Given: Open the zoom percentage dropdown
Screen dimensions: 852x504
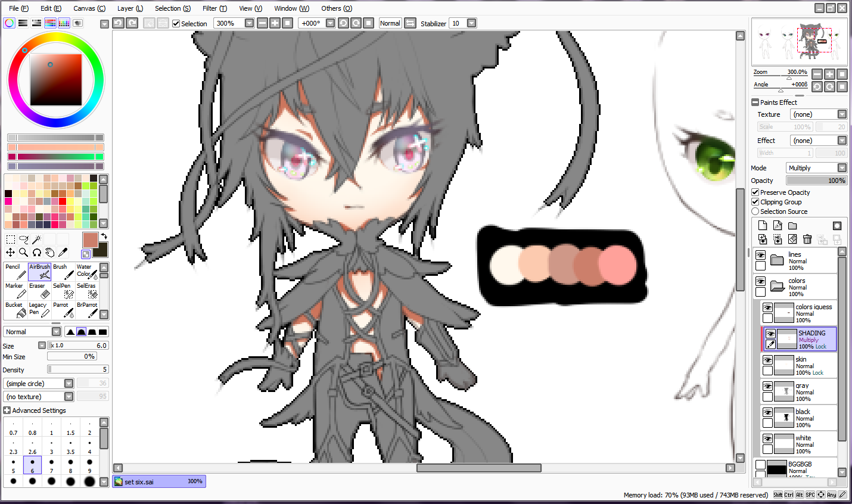Looking at the screenshot, I should (249, 23).
